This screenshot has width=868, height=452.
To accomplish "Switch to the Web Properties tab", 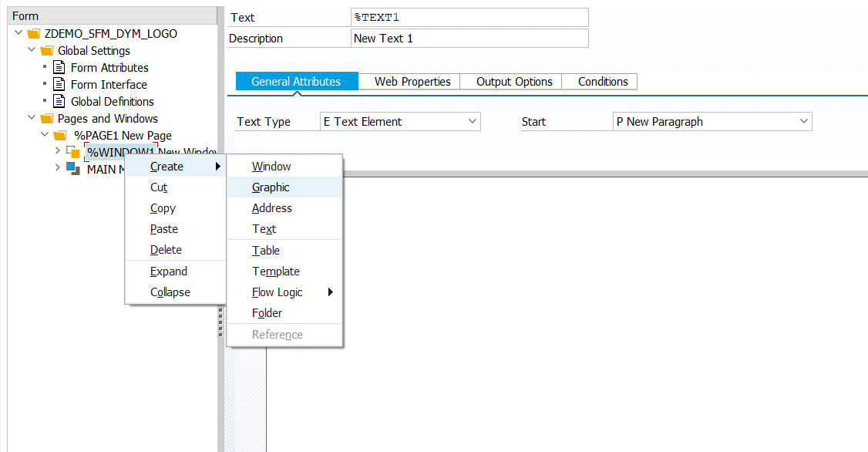I will click(x=412, y=82).
